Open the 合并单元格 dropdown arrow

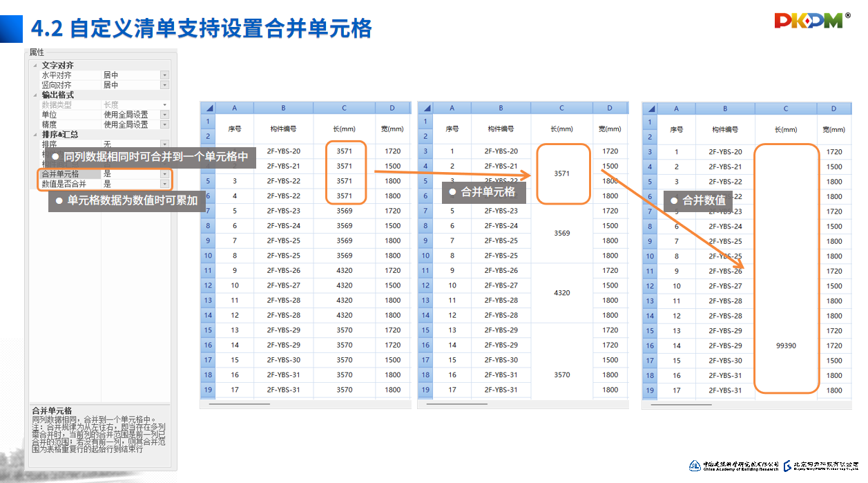click(164, 174)
